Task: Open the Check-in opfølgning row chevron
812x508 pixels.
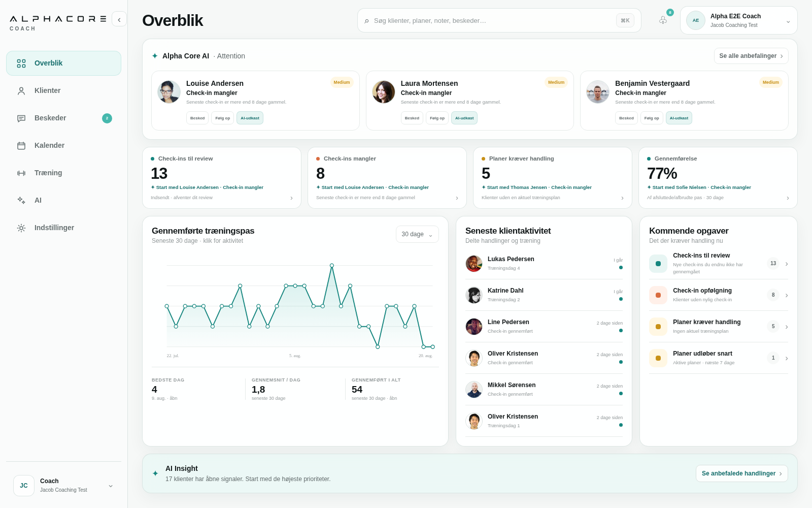Action: click(787, 295)
